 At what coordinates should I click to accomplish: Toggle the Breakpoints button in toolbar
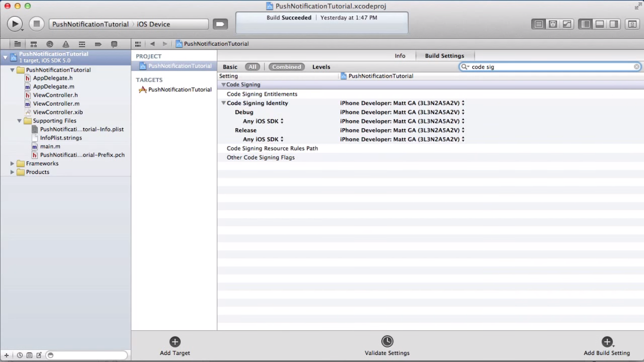tap(220, 24)
